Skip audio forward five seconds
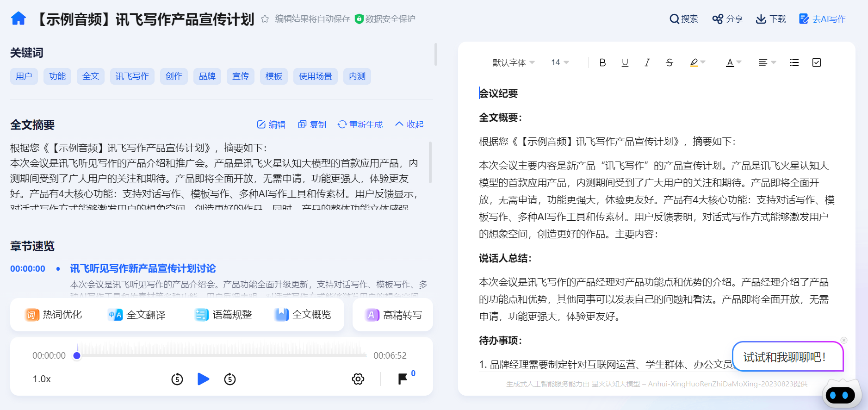This screenshot has height=410, width=868. [x=230, y=379]
